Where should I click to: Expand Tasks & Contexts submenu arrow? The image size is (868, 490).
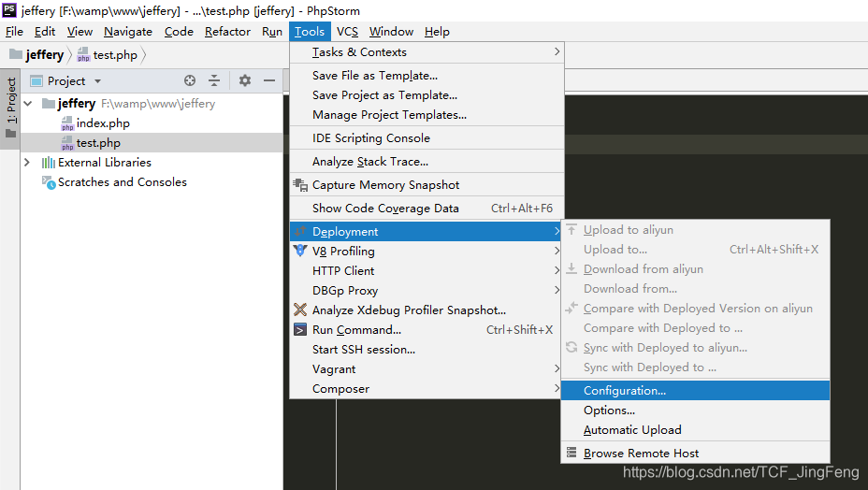click(x=557, y=51)
